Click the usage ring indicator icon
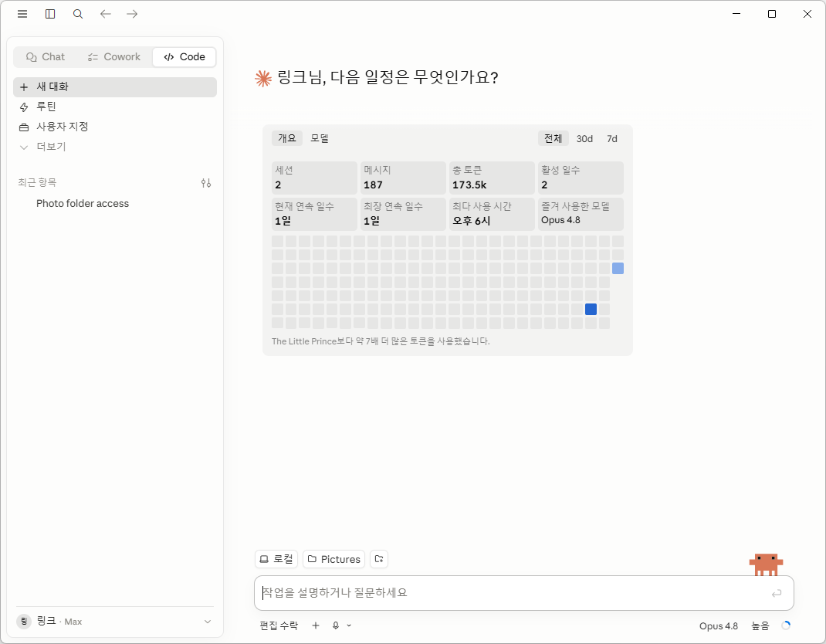 (x=786, y=625)
